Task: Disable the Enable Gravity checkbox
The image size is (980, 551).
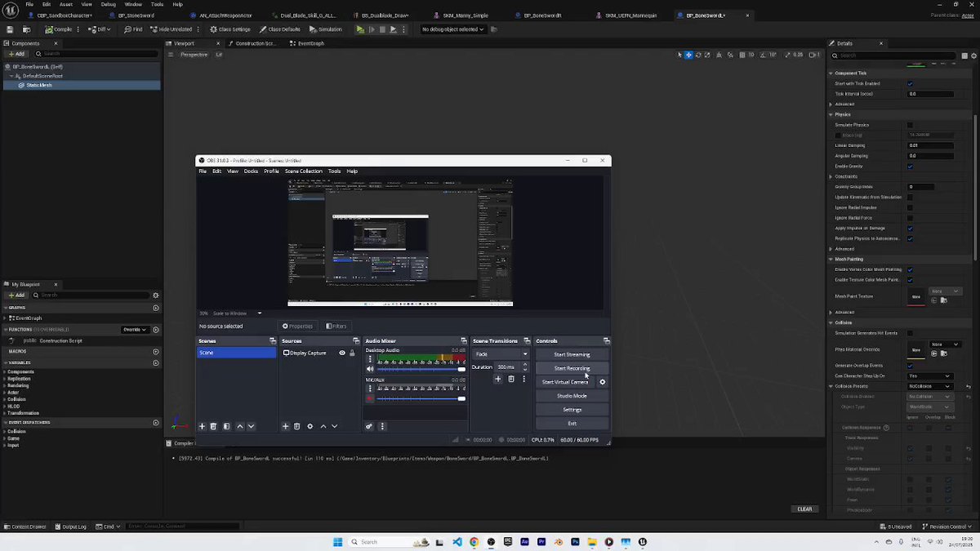Action: (x=910, y=166)
